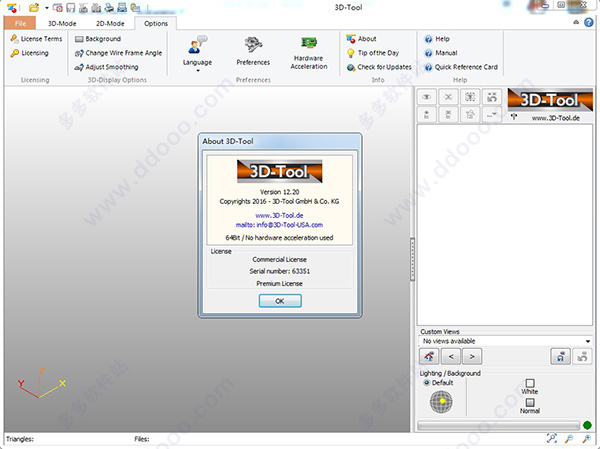Click the blue help question mark at top right
This screenshot has height=449, width=600.
(589, 23)
